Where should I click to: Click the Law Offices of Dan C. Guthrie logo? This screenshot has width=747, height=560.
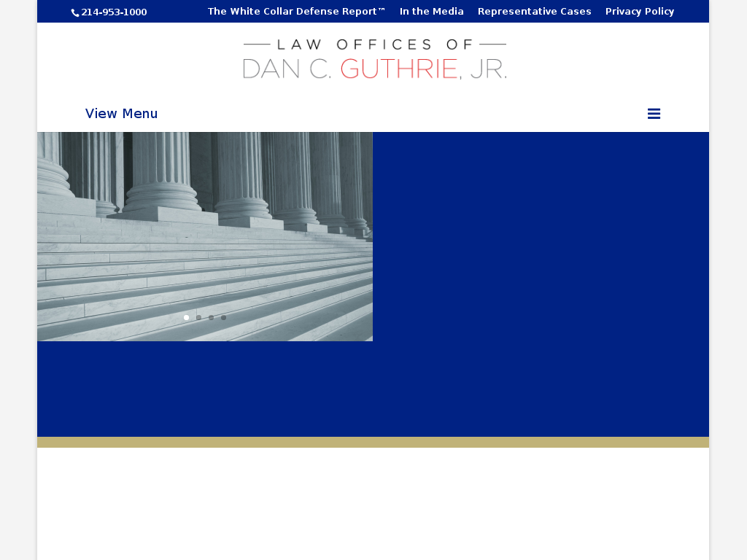click(374, 59)
